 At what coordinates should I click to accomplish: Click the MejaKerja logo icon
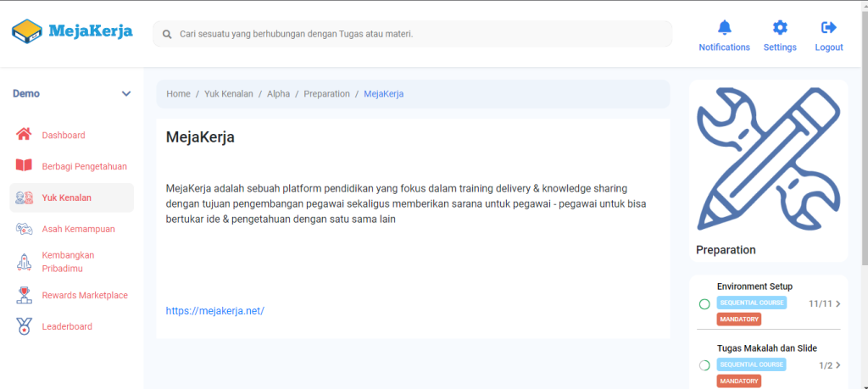[27, 32]
